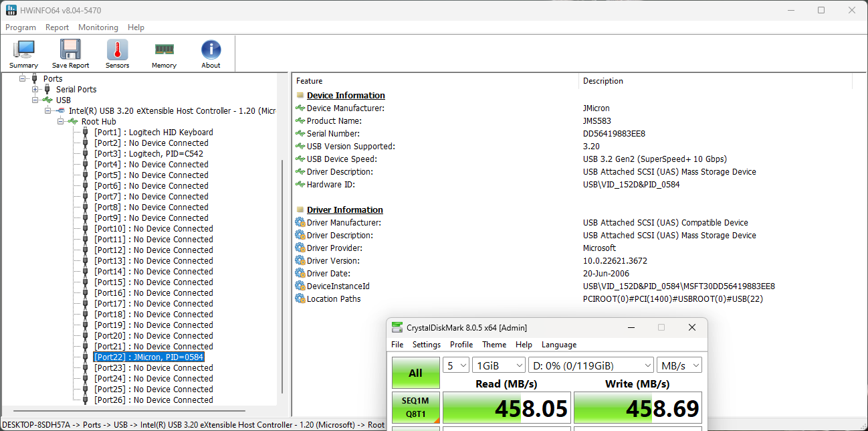Click the USB node icon
868x431 pixels.
click(x=47, y=100)
